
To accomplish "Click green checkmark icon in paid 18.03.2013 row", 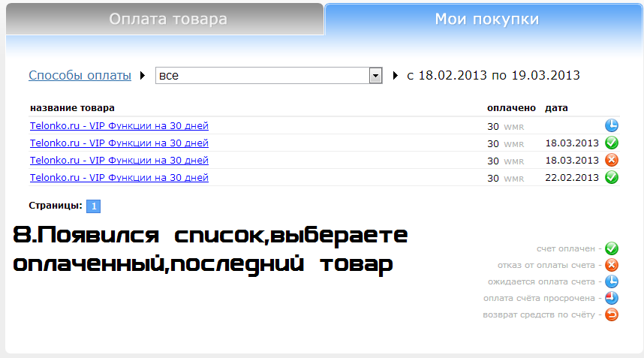I will click(x=612, y=143).
